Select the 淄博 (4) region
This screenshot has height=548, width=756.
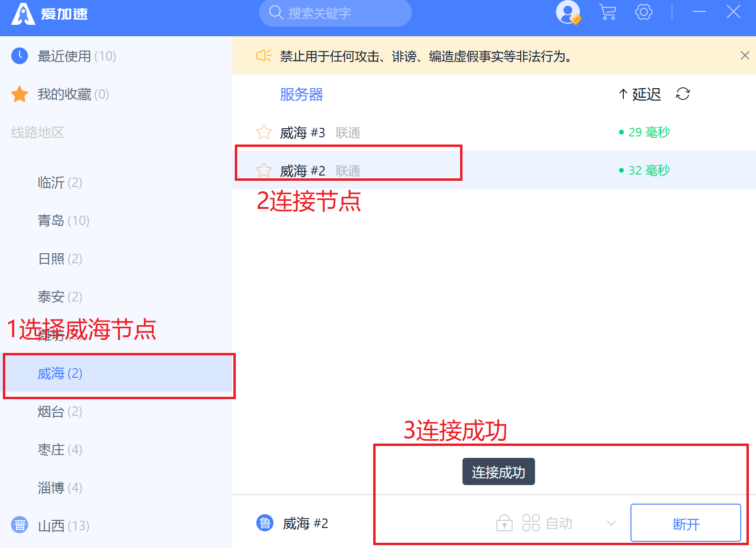[x=116, y=488]
